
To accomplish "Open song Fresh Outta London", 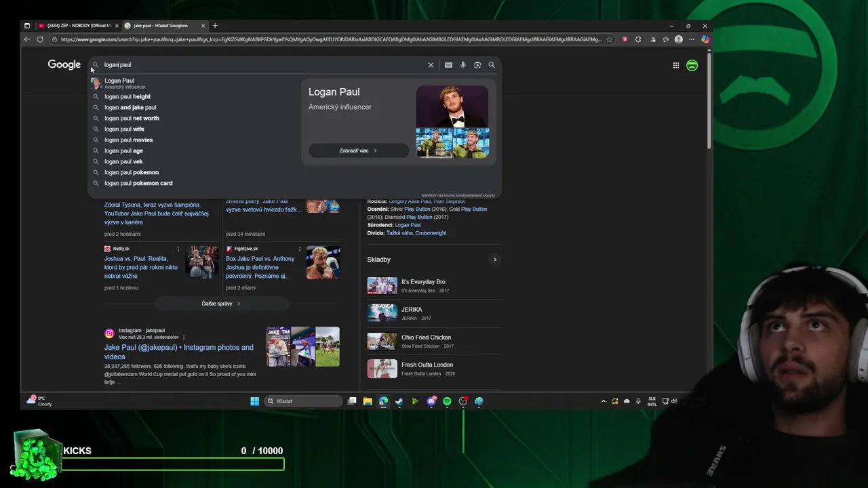I will tap(435, 369).
